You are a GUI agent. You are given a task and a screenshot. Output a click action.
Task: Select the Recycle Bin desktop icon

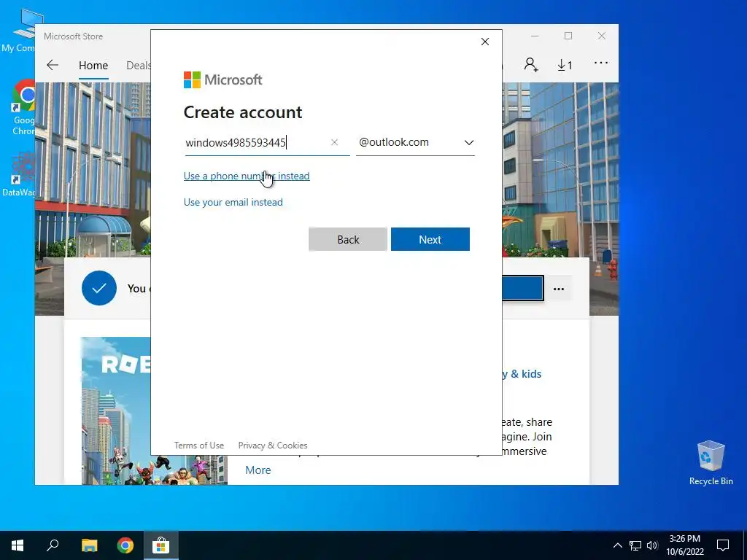coord(711,463)
